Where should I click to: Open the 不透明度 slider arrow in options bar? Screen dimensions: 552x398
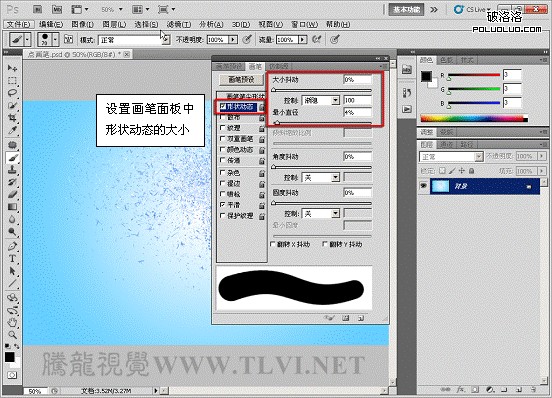(233, 40)
